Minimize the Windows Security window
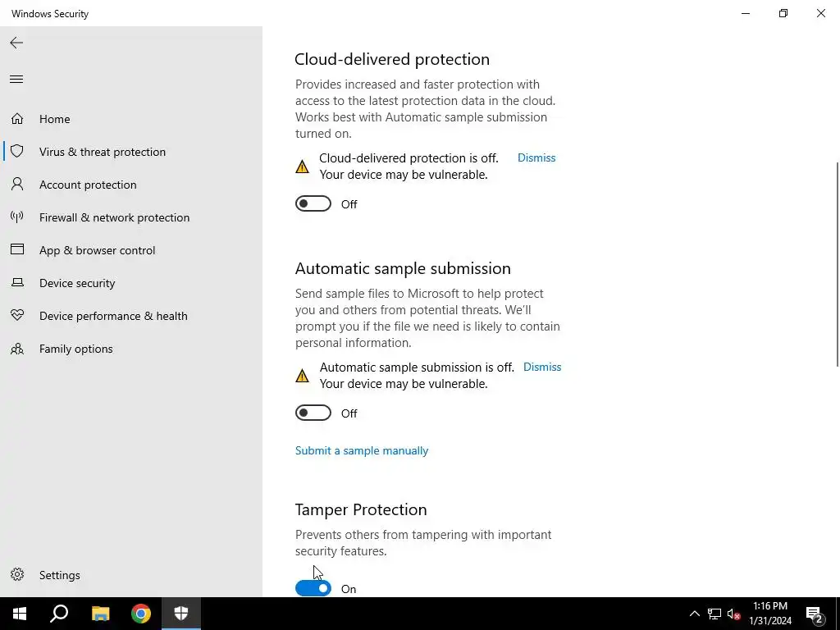The height and width of the screenshot is (630, 840). coord(745,13)
